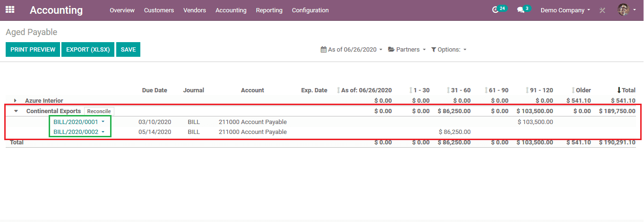Open the Accounting menu item
This screenshot has width=644, height=222.
[x=231, y=10]
